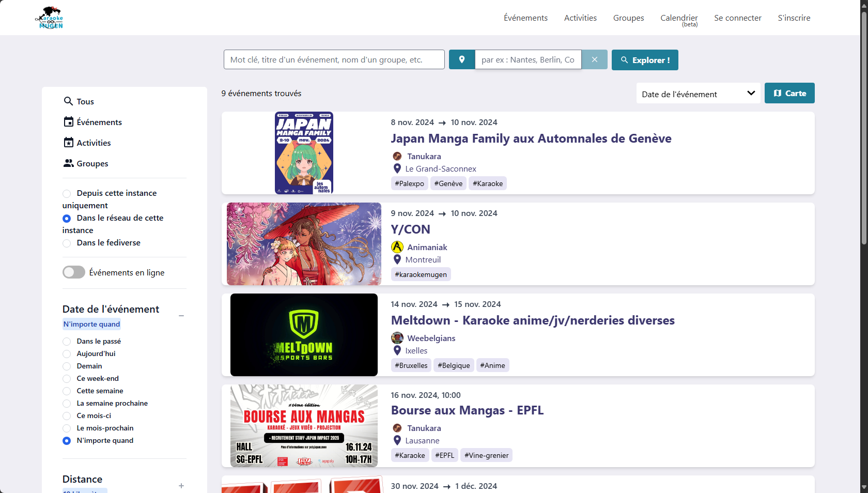
Task: Click the search magnifier Tous icon
Action: pyautogui.click(x=68, y=101)
